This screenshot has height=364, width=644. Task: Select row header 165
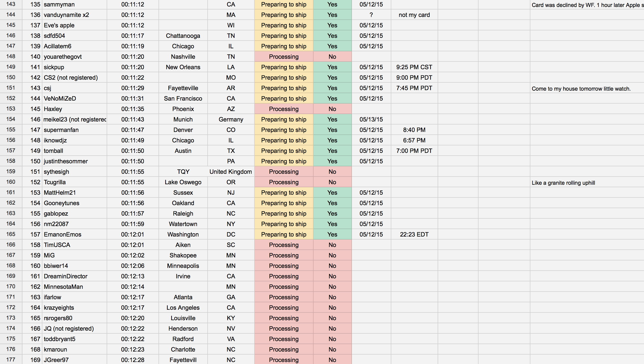tap(11, 234)
